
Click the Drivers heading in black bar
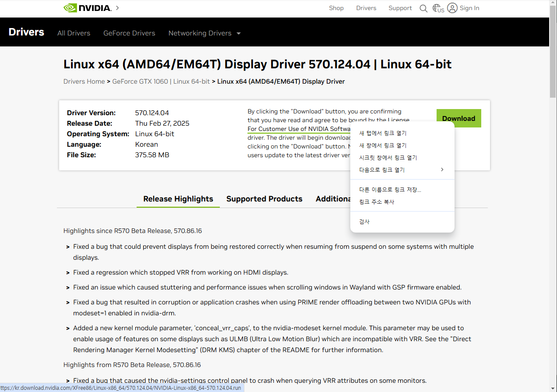click(26, 32)
